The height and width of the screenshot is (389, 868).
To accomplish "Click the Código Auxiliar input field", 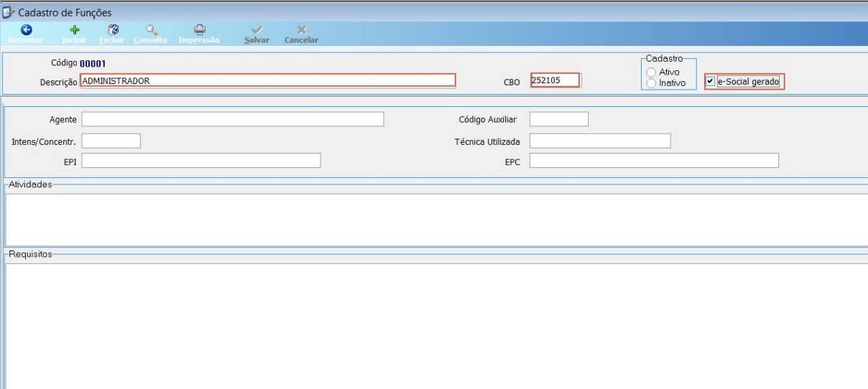I will pos(559,119).
